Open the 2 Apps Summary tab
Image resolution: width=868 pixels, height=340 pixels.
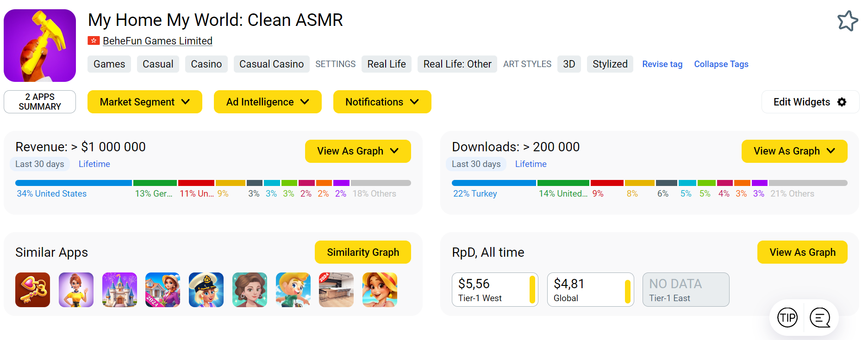tap(40, 102)
